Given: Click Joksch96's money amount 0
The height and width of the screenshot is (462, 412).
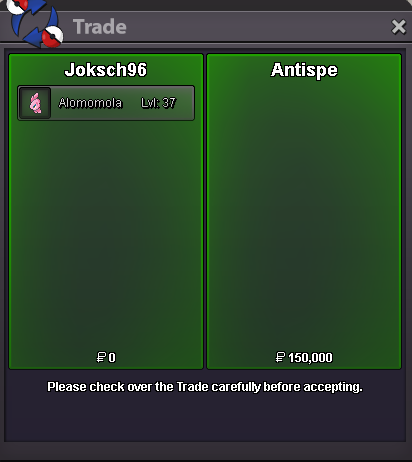Looking at the screenshot, I should click(x=112, y=358).
